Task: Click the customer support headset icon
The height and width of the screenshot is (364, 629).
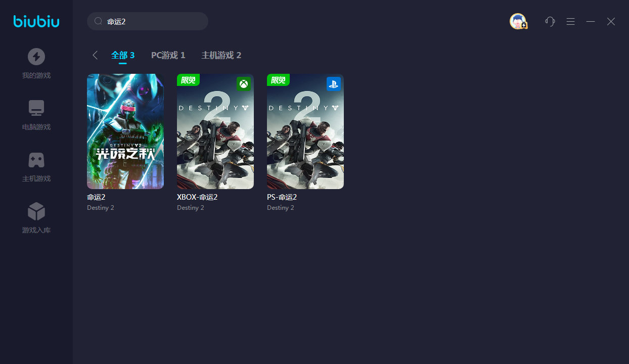Action: (550, 21)
